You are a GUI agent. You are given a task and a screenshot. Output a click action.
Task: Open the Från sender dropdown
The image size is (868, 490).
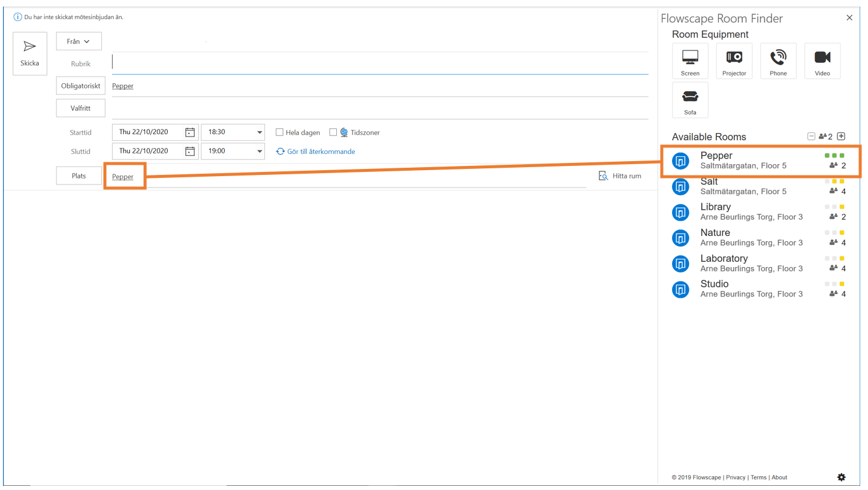pos(79,41)
